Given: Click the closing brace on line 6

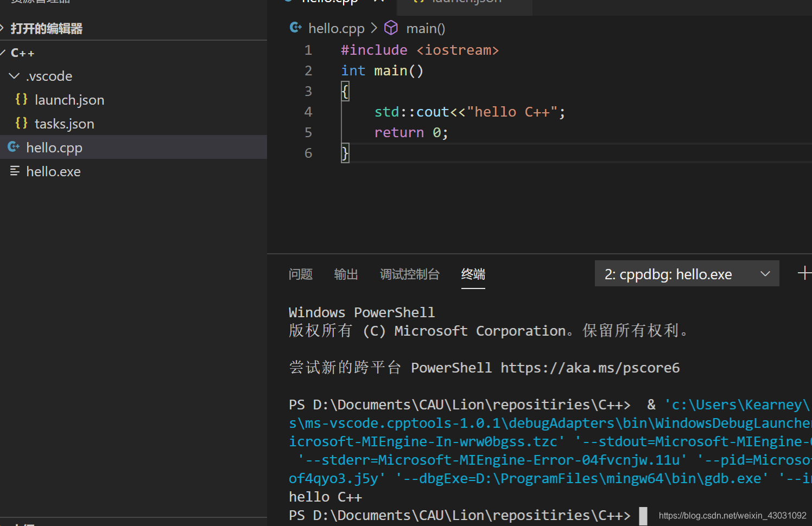Looking at the screenshot, I should click(345, 153).
